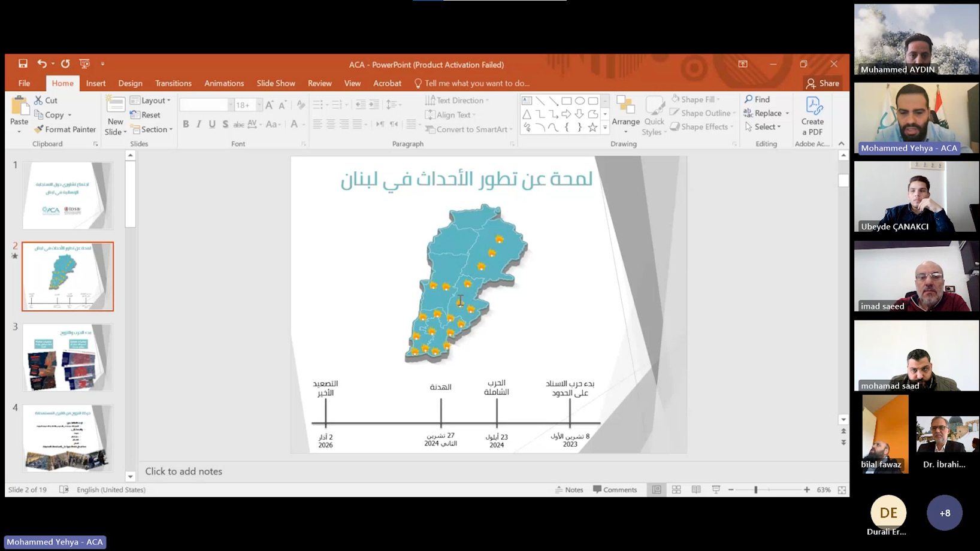Image resolution: width=980 pixels, height=551 pixels.
Task: Select slide 3 thumbnail
Action: [x=67, y=358]
